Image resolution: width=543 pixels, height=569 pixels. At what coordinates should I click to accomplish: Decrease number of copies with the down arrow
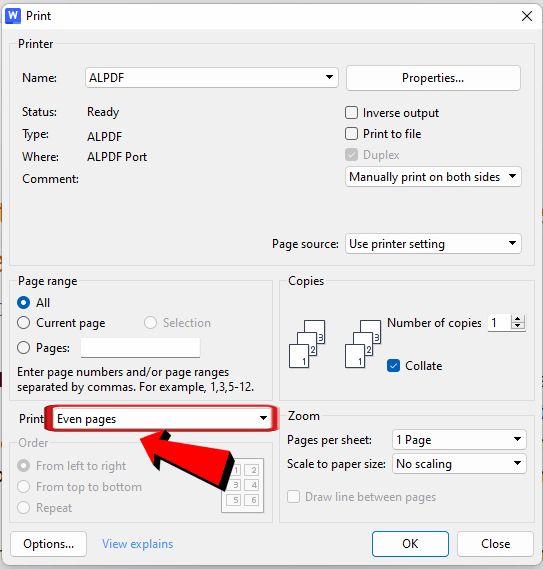coord(518,326)
